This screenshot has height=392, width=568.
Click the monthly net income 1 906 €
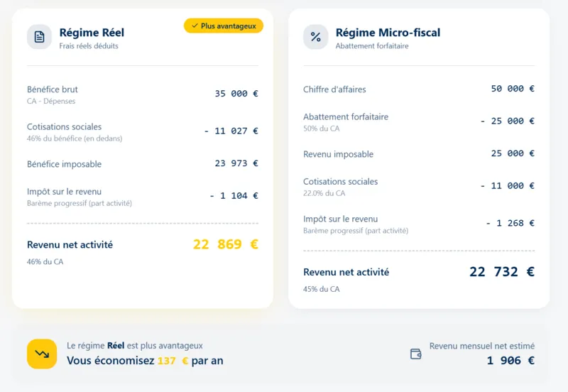click(510, 361)
